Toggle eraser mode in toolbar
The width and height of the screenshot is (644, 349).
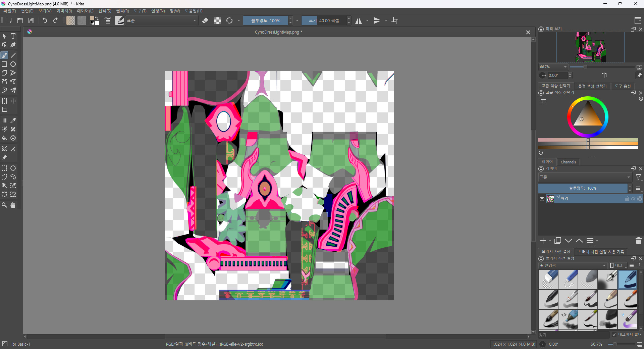205,20
